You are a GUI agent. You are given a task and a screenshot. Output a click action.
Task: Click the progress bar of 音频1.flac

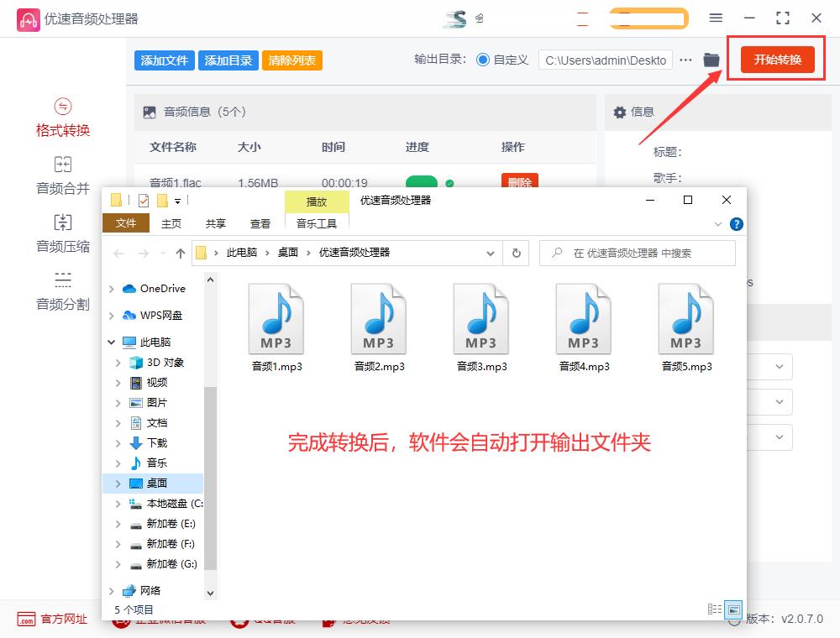point(419,180)
